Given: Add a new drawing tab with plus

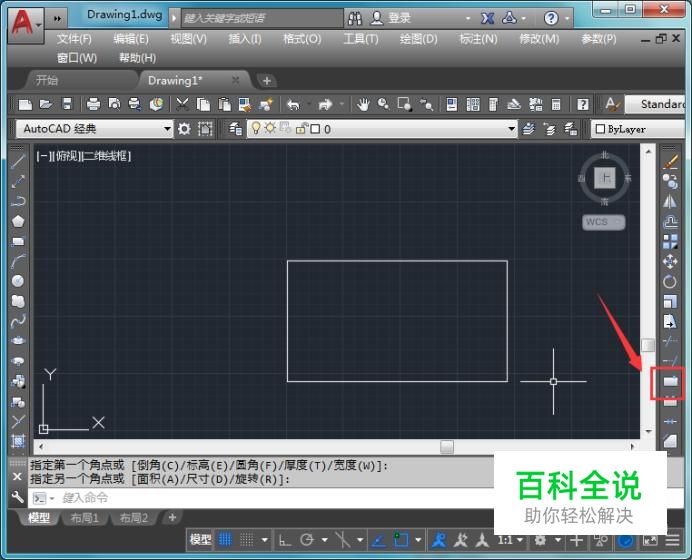Looking at the screenshot, I should click(x=267, y=81).
